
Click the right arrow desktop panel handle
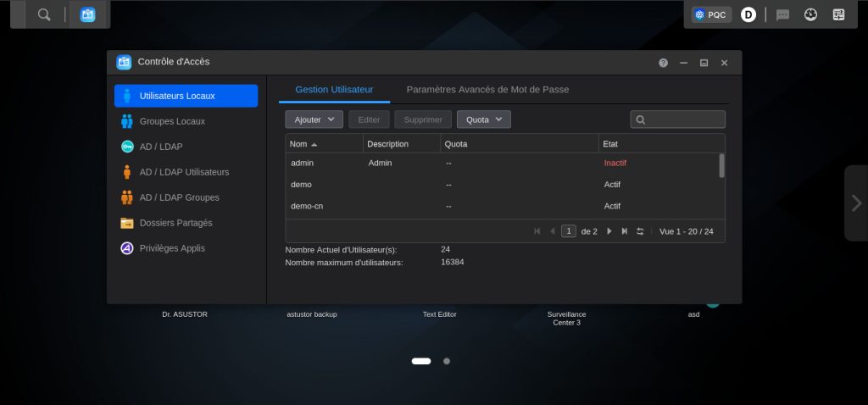856,203
